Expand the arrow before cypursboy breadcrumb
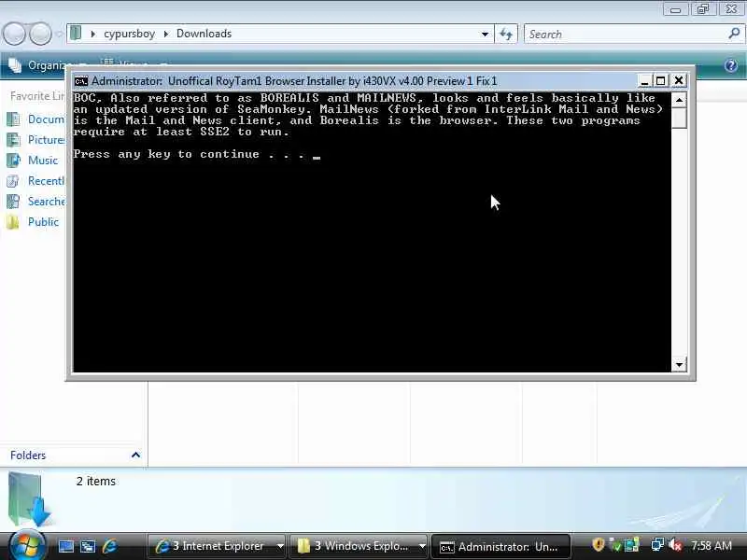The image size is (747, 560). (x=92, y=34)
